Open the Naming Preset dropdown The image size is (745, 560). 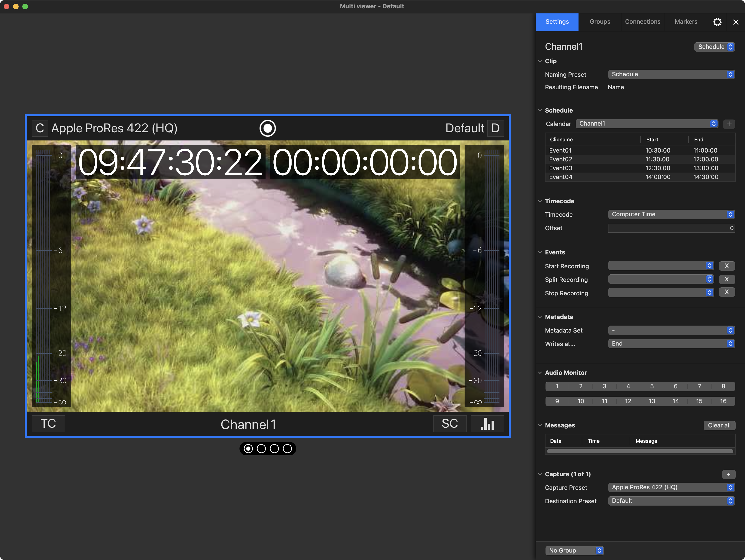pyautogui.click(x=672, y=74)
